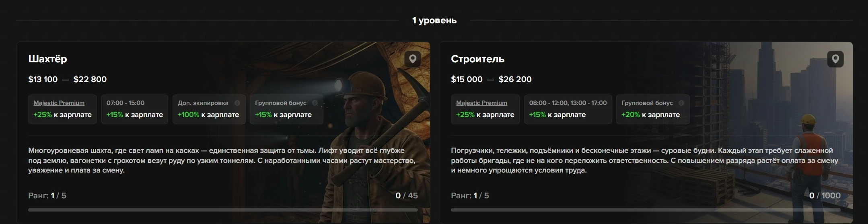Click the Групповой бонус info icon for Строитель
This screenshot has width=868, height=224.
tap(681, 103)
